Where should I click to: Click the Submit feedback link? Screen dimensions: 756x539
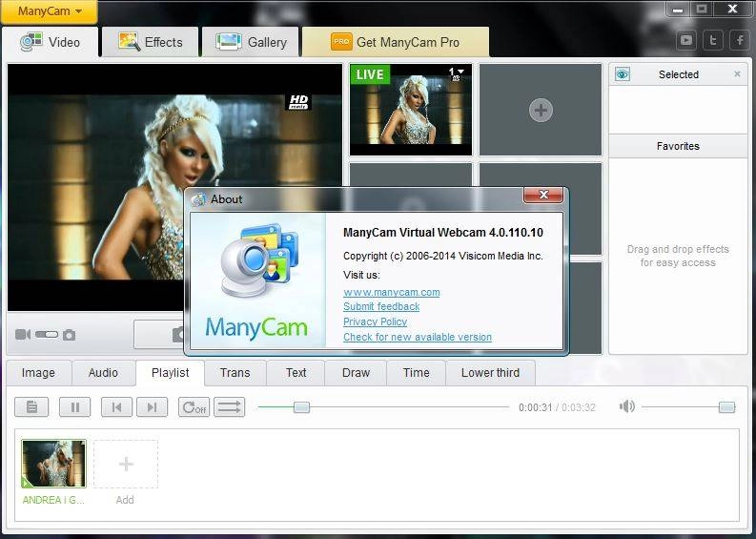click(x=381, y=306)
